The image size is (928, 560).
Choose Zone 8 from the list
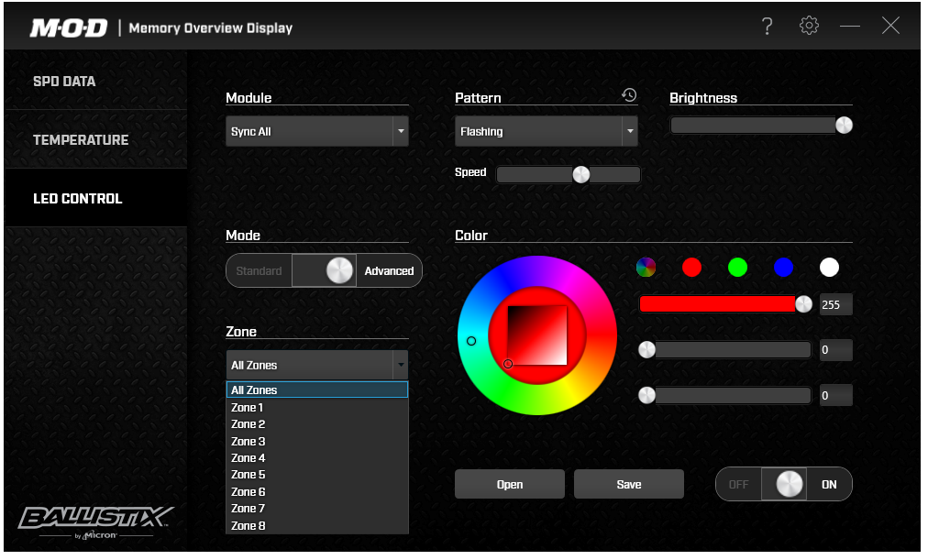click(317, 526)
